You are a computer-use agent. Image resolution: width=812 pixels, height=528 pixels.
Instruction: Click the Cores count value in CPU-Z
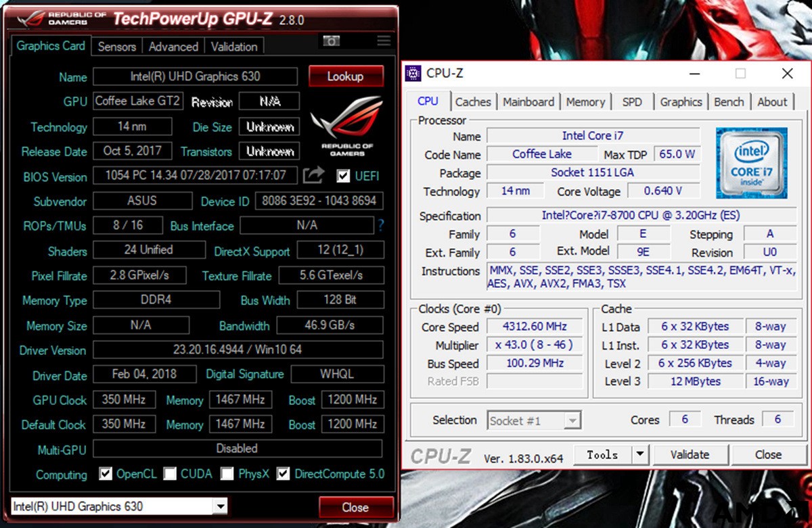(685, 419)
